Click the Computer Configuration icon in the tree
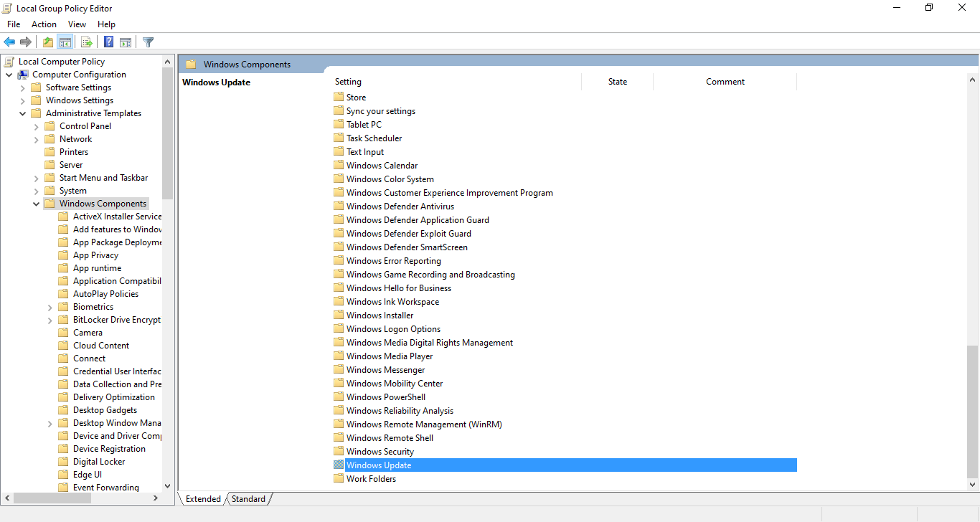This screenshot has width=980, height=522. pyautogui.click(x=23, y=75)
